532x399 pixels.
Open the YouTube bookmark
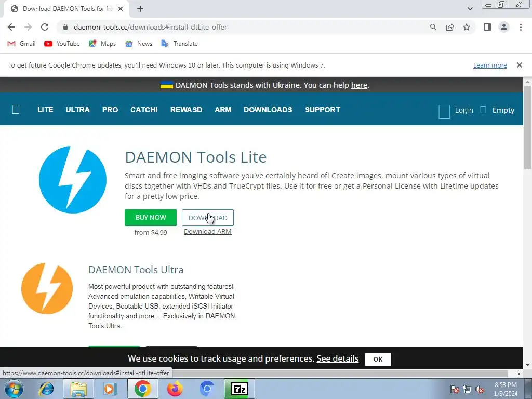pos(62,44)
